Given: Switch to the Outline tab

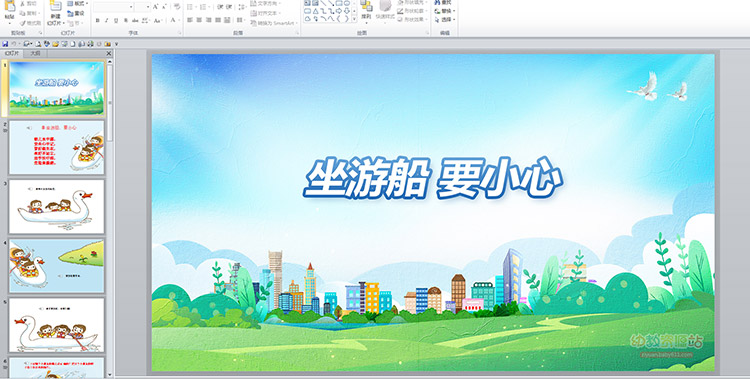Looking at the screenshot, I should point(35,54).
